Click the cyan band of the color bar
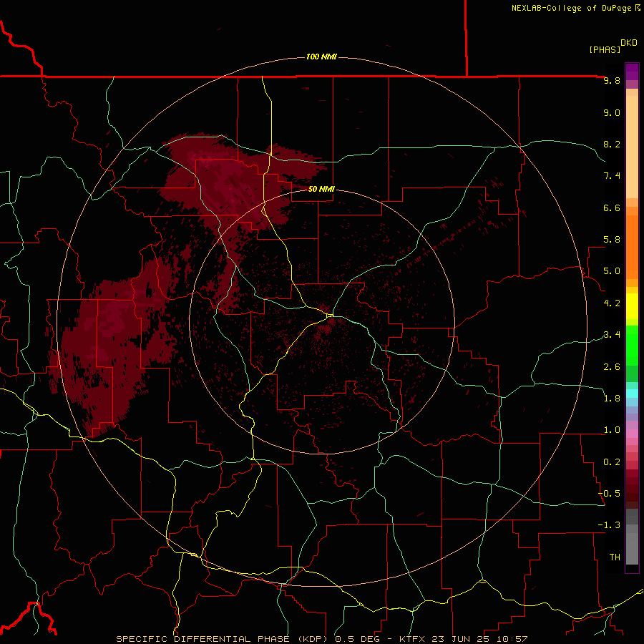Viewport: 644px width, 644px height. [x=632, y=394]
